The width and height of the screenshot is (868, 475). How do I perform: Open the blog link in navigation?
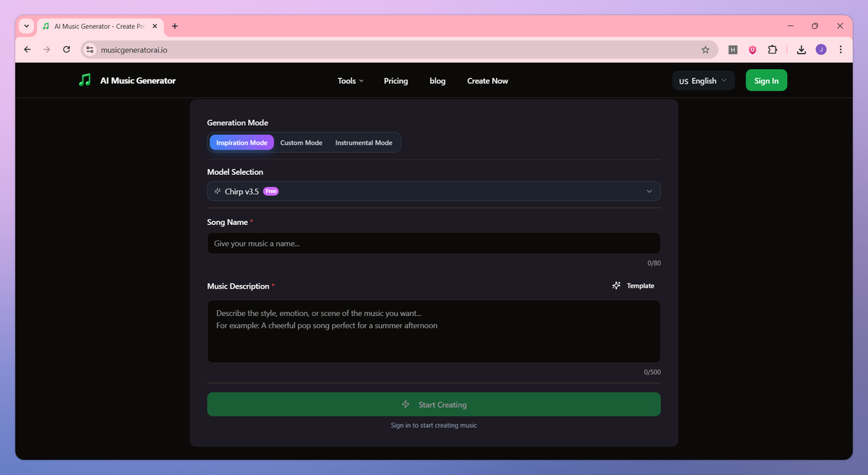(438, 81)
